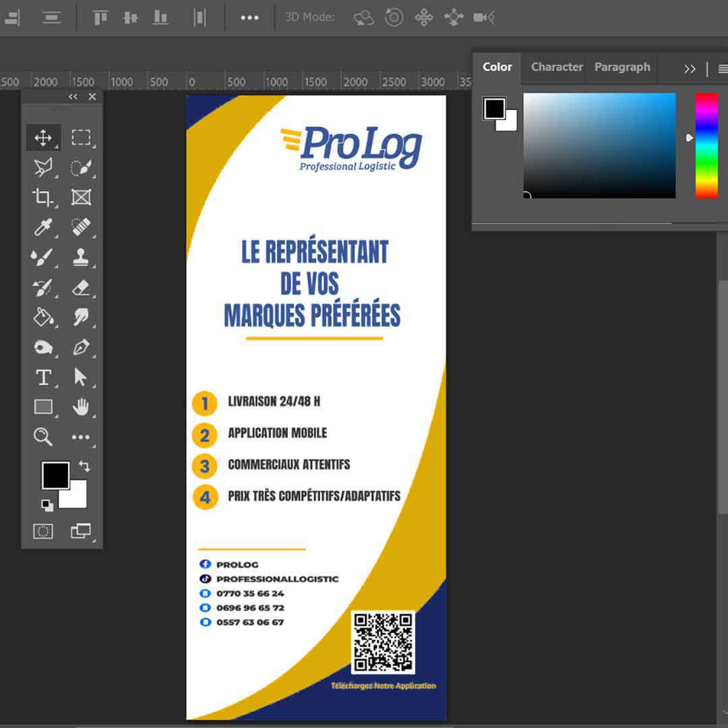The width and height of the screenshot is (728, 728).
Task: Pick the Eyedropper tool
Action: click(x=43, y=227)
